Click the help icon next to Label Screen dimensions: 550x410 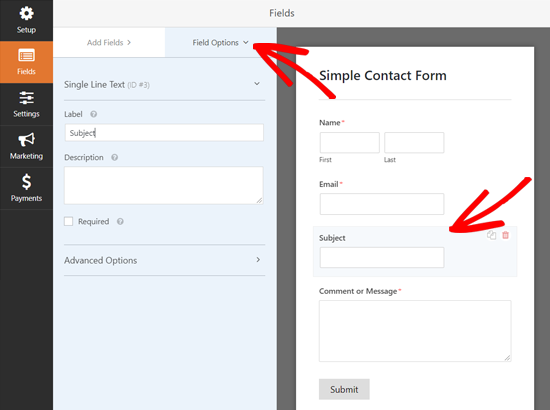coord(94,114)
